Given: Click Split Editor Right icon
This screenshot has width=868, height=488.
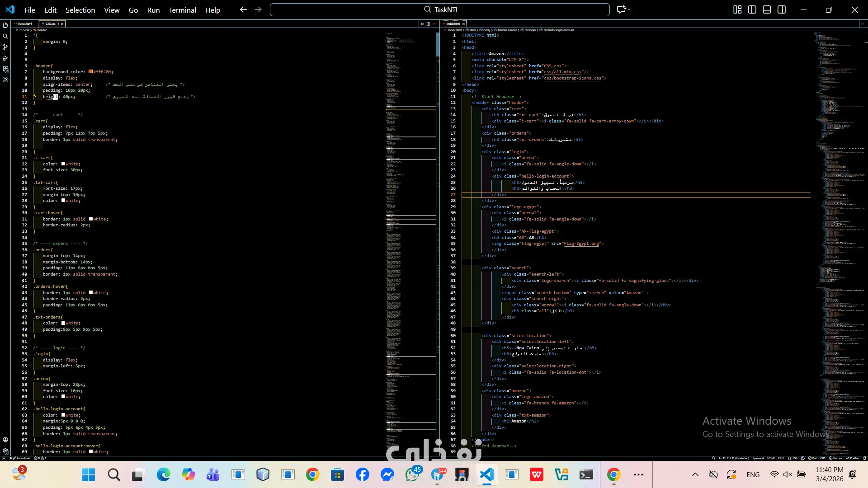Looking at the screenshot, I should click(429, 24).
